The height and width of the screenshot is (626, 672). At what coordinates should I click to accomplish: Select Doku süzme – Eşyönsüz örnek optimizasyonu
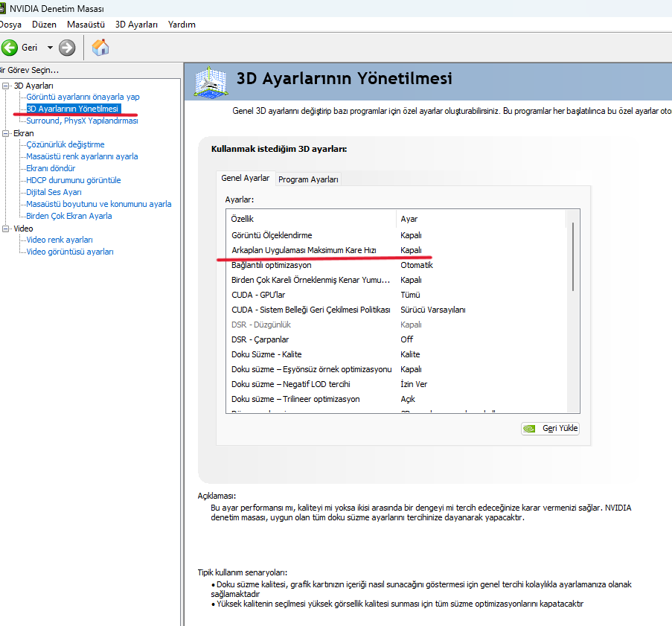(x=396, y=370)
